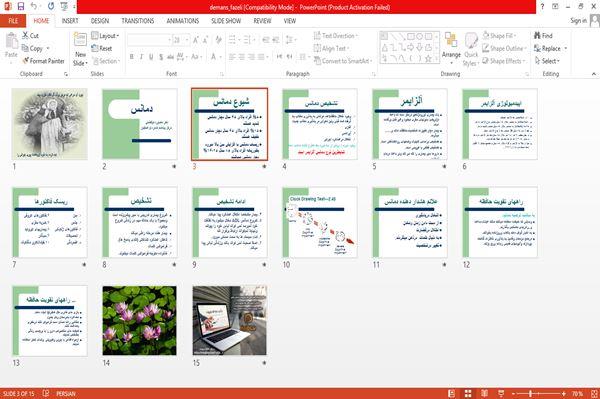This screenshot has width=600, height=399.
Task: Click the Reset slide icon
Action: pos(95,48)
